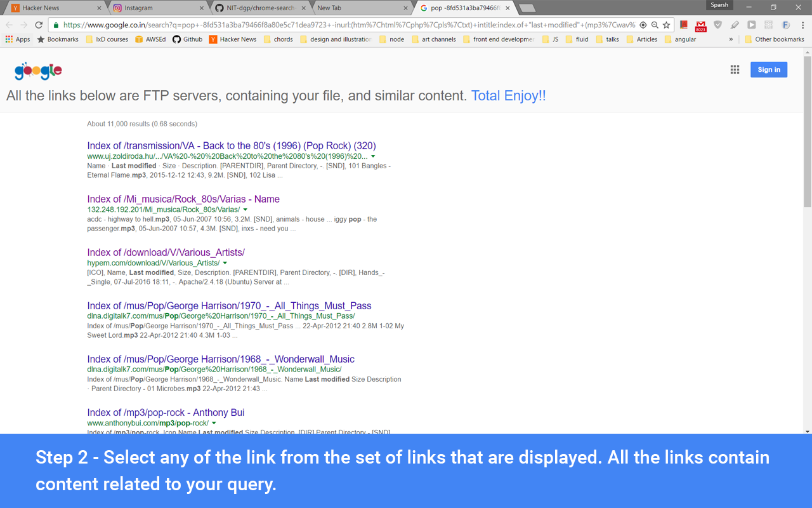
Task: Open the Chrome three-dot menu
Action: pyautogui.click(x=802, y=25)
